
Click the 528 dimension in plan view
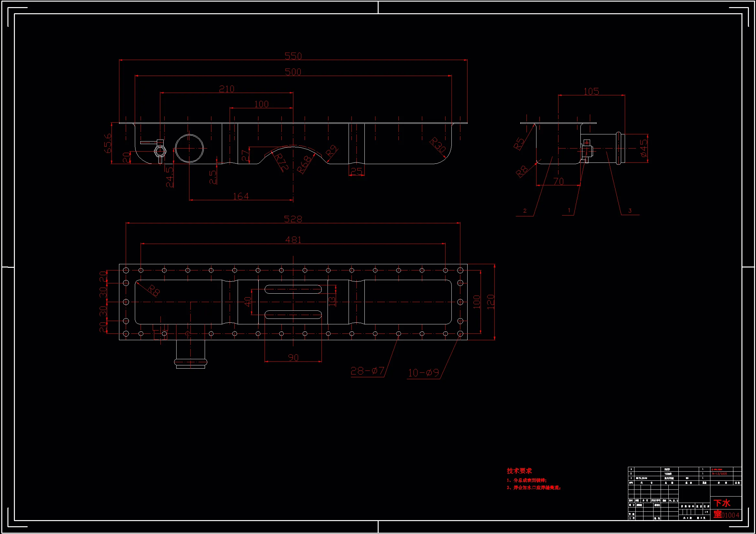(x=293, y=219)
